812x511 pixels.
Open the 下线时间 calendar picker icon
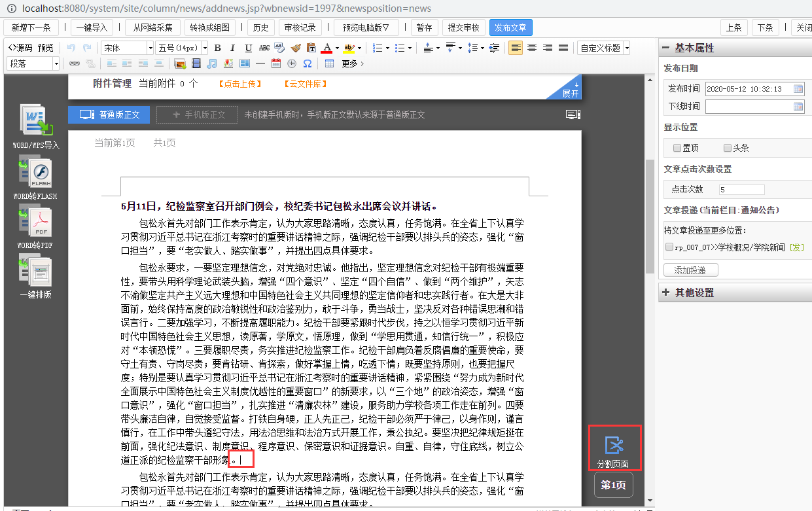pos(798,106)
